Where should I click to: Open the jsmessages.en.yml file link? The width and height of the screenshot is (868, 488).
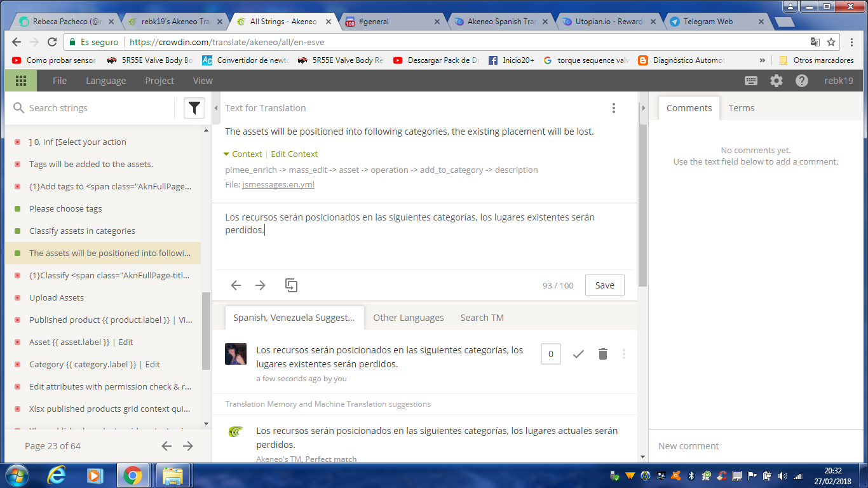pyautogui.click(x=278, y=185)
